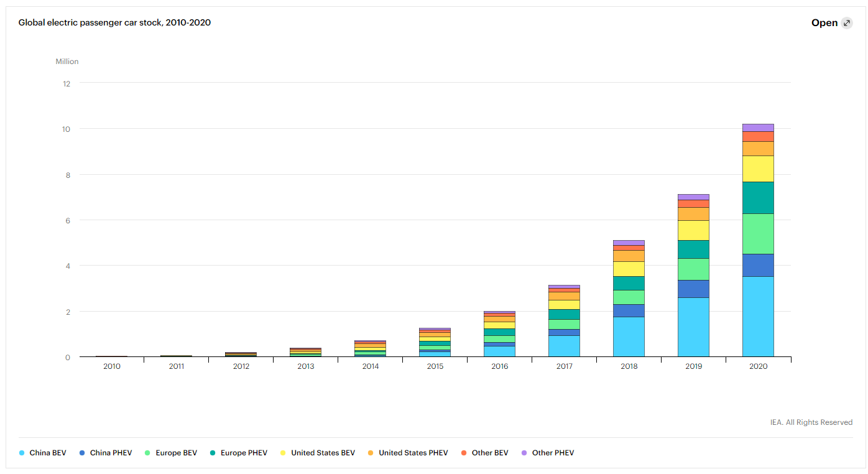Click the 2020 United States BEV yellow segment
868x474 pixels.
[x=758, y=169]
